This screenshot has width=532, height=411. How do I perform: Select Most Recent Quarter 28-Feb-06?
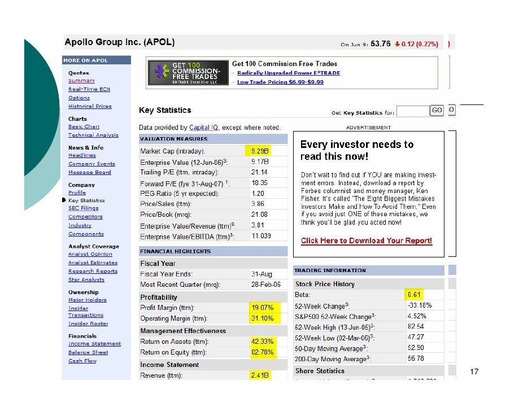(x=266, y=285)
